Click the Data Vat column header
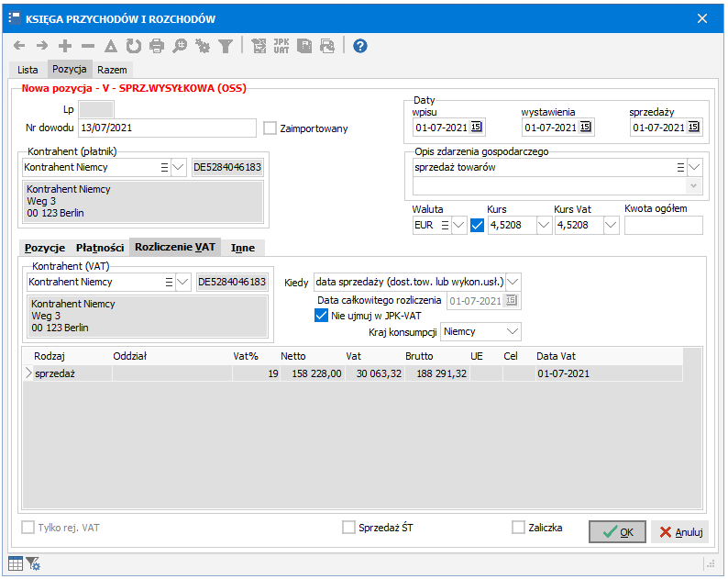The image size is (728, 579). 556,356
